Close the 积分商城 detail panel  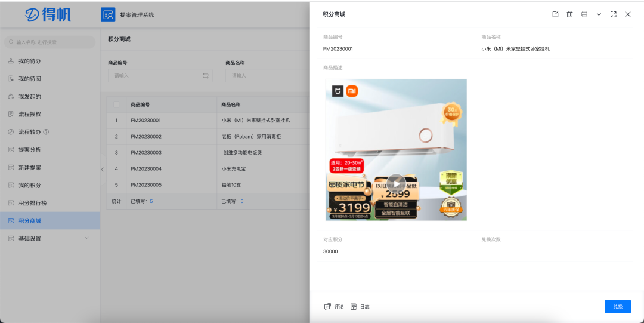click(627, 14)
